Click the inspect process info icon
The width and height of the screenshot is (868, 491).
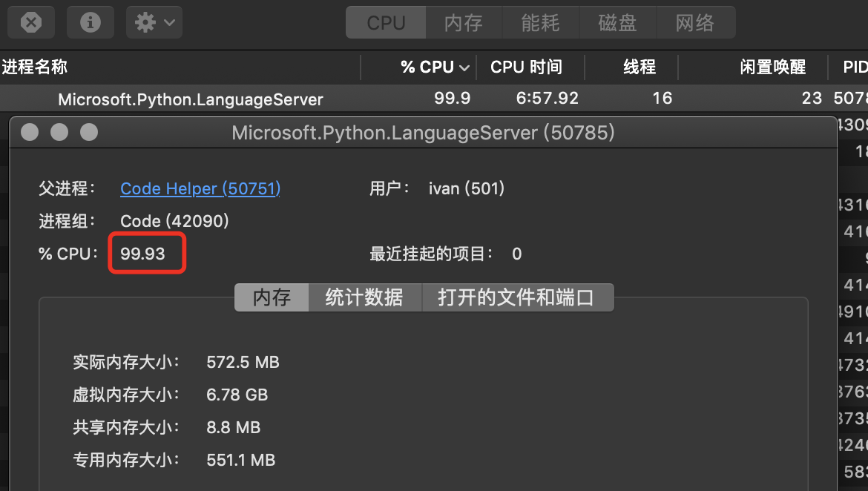90,22
